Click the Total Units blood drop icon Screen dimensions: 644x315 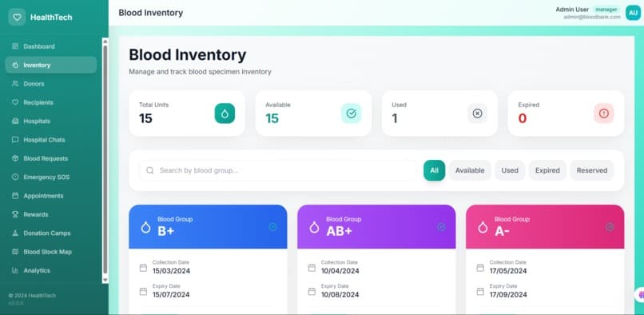pos(225,114)
